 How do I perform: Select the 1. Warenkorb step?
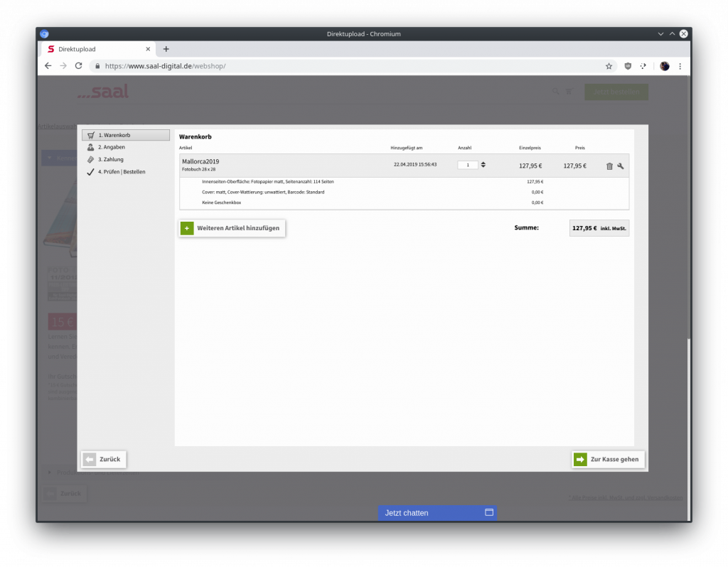pyautogui.click(x=126, y=135)
